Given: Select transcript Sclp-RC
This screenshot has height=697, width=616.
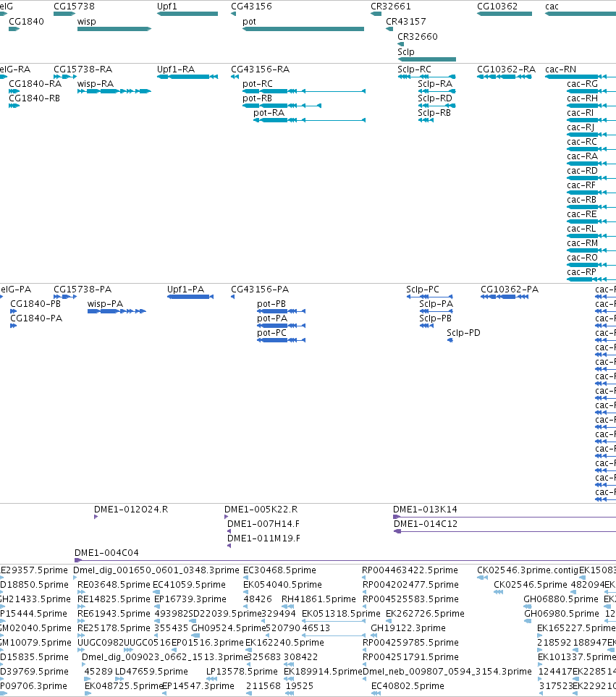Looking at the screenshot, I should click(x=426, y=77).
